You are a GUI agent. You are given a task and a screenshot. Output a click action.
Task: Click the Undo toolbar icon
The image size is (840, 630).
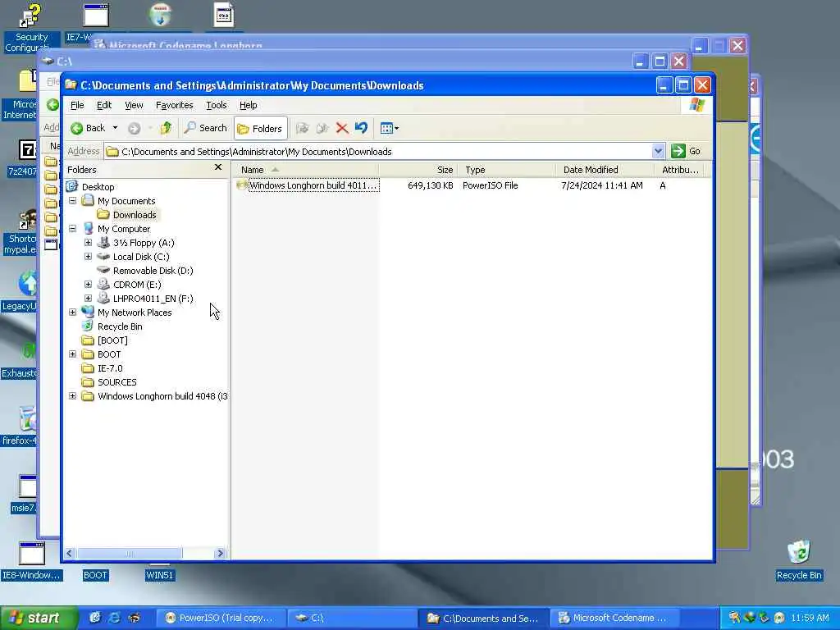tap(361, 128)
